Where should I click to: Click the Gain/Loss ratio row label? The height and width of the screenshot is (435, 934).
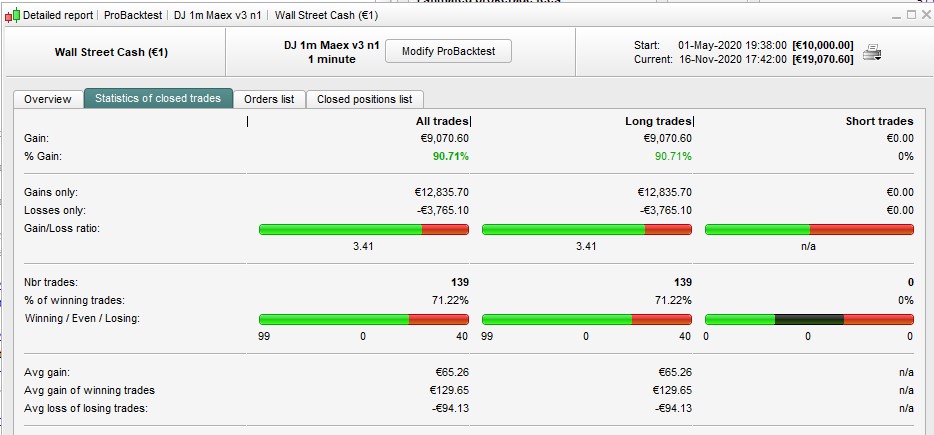pyautogui.click(x=61, y=228)
